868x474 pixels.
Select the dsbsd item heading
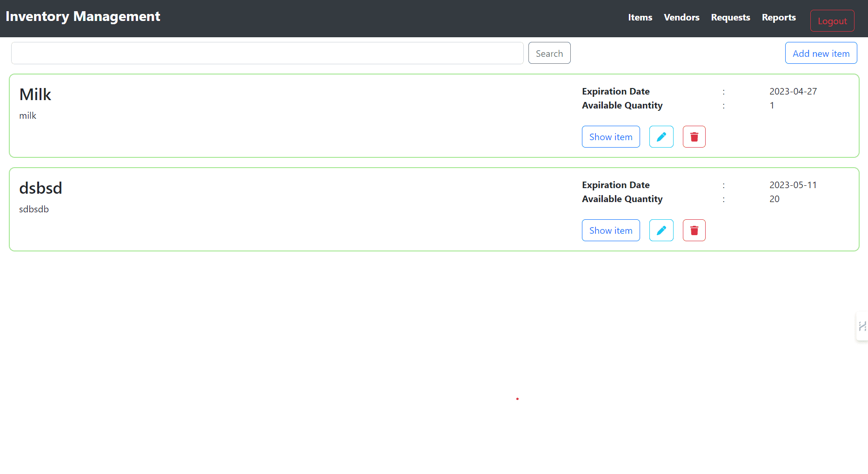click(x=40, y=188)
